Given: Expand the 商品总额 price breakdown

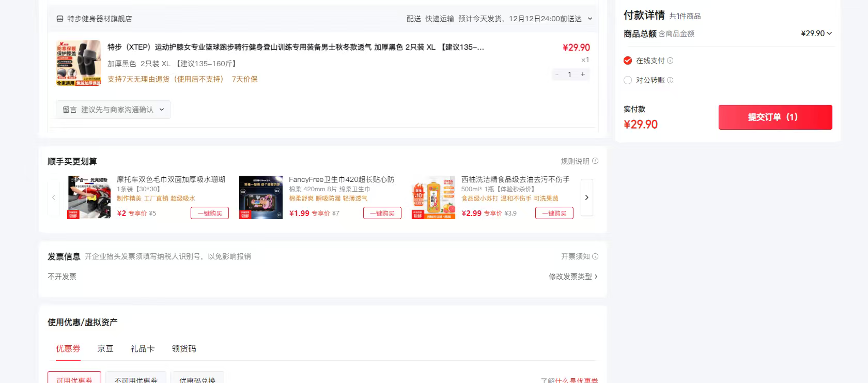Looking at the screenshot, I should (829, 34).
